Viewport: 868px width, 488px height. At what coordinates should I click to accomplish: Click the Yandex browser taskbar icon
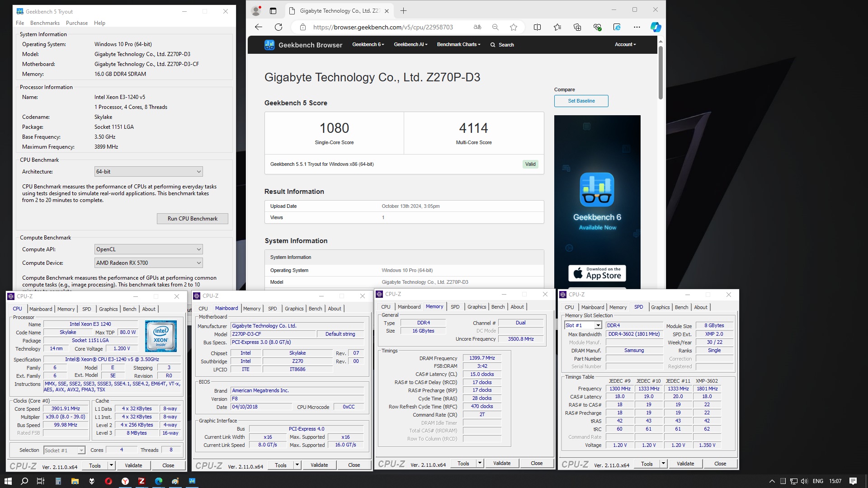[125, 481]
